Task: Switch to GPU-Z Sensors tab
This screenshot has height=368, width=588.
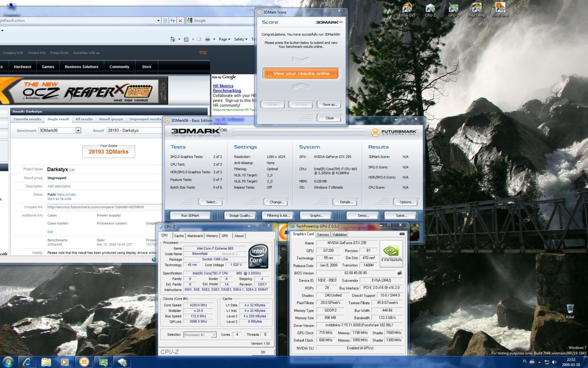Action: tap(323, 234)
